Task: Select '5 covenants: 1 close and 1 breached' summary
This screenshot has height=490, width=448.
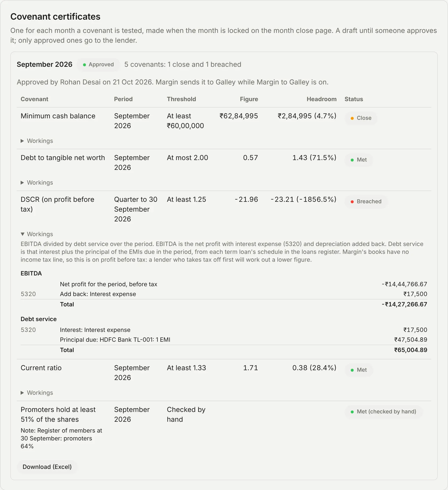Action: coord(183,64)
